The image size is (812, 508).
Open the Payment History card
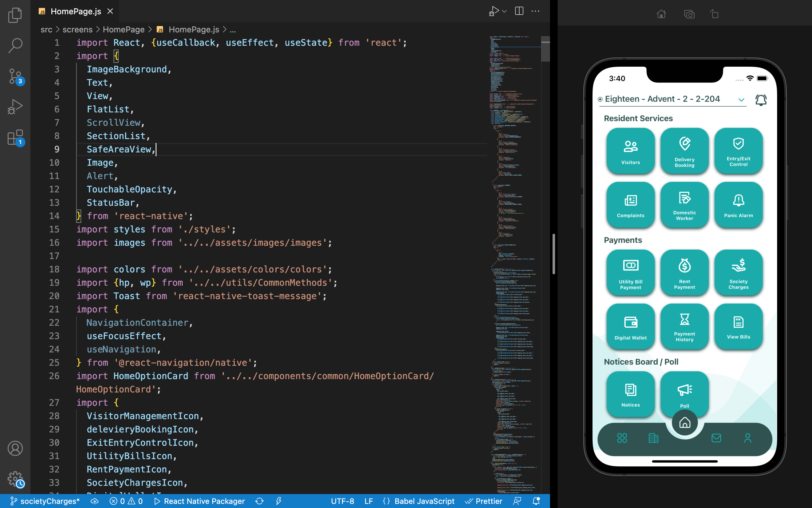[684, 327]
